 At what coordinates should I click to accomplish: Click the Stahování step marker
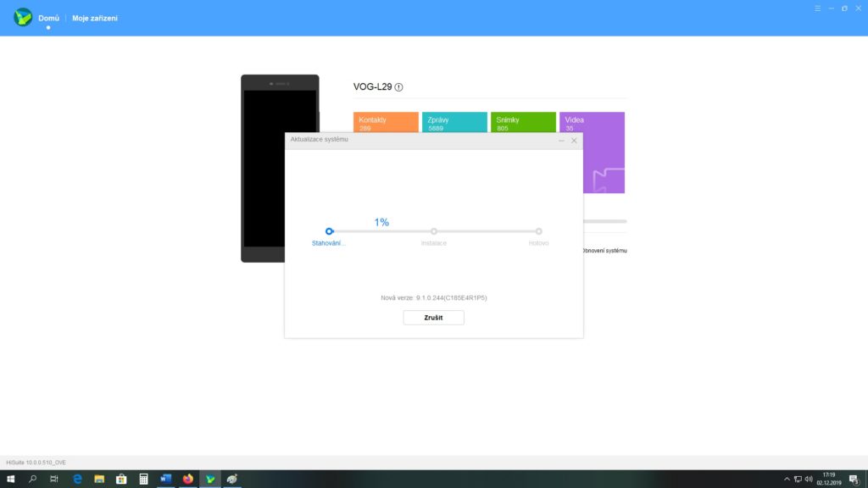point(330,231)
